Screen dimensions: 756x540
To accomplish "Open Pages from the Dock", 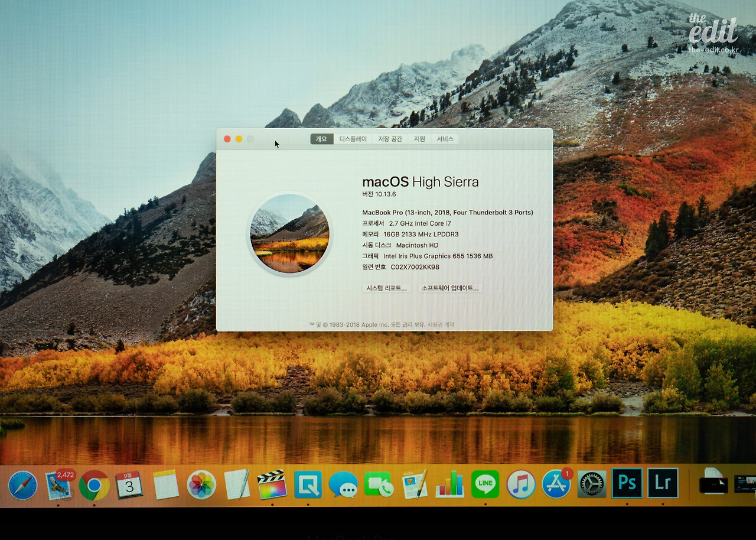I will (x=415, y=484).
